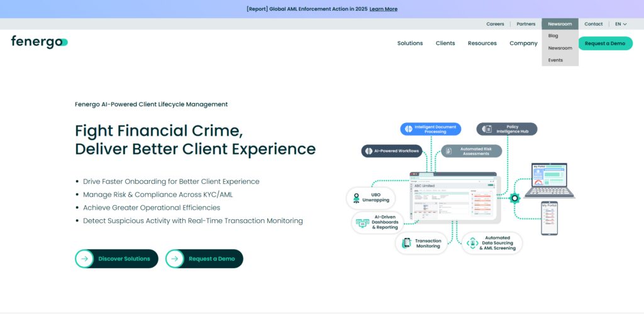Open the Partners link
The image size is (644, 314).
[526, 24]
